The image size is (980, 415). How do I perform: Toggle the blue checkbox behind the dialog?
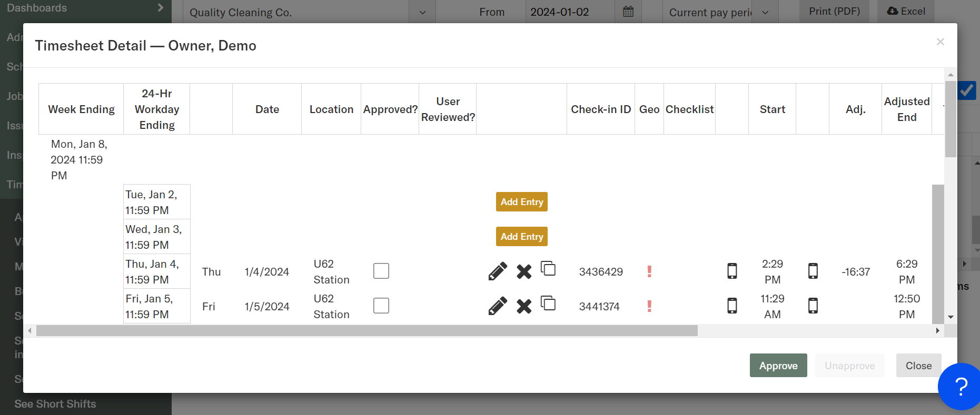tap(967, 90)
